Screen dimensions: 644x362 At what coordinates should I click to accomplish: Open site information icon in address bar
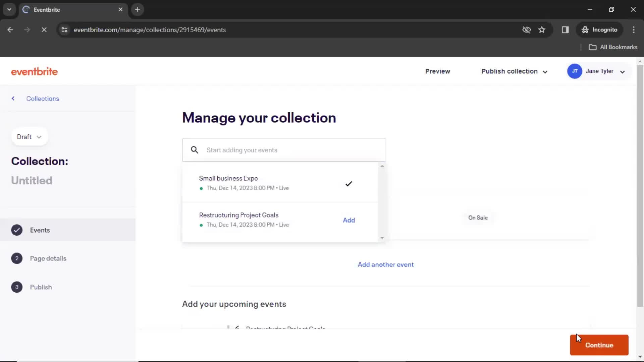[x=64, y=30]
